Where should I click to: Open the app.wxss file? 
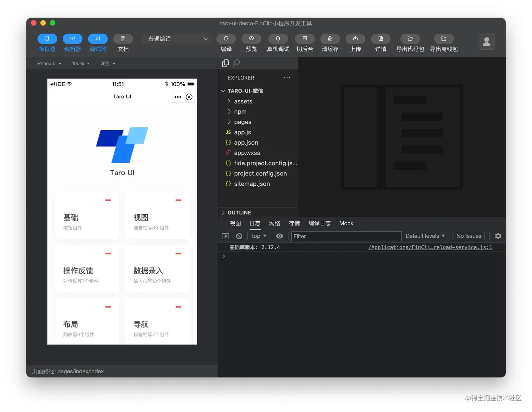258,153
